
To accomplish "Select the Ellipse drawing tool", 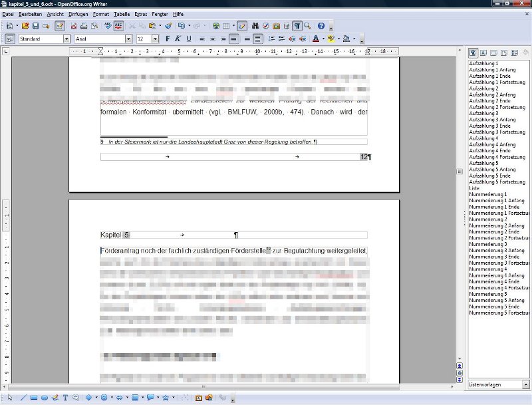I will (x=44, y=398).
